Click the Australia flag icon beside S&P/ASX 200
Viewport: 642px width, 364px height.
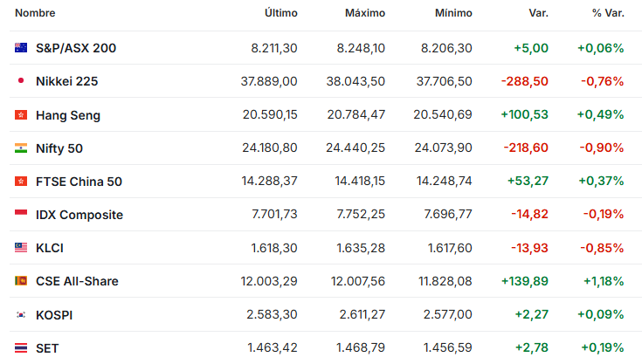21,48
